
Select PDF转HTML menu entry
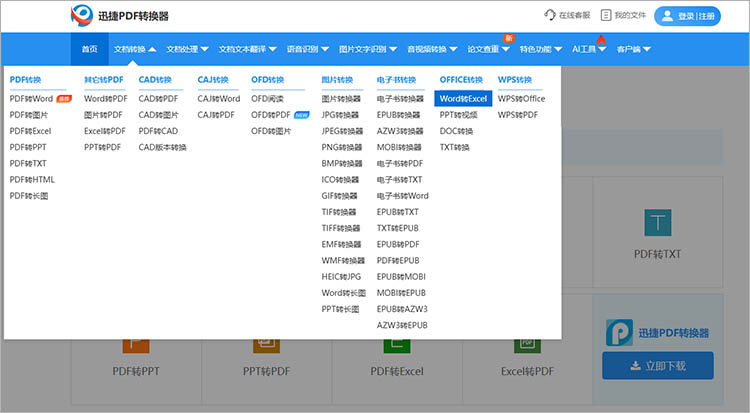(32, 180)
